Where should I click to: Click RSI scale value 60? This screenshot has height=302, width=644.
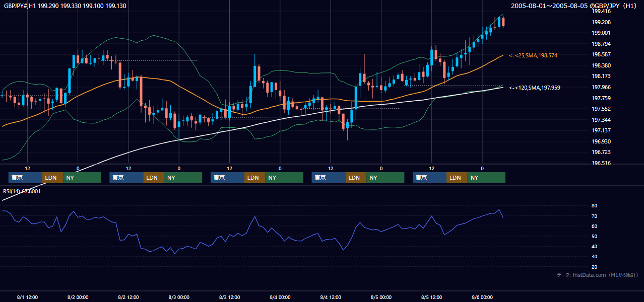[595, 226]
